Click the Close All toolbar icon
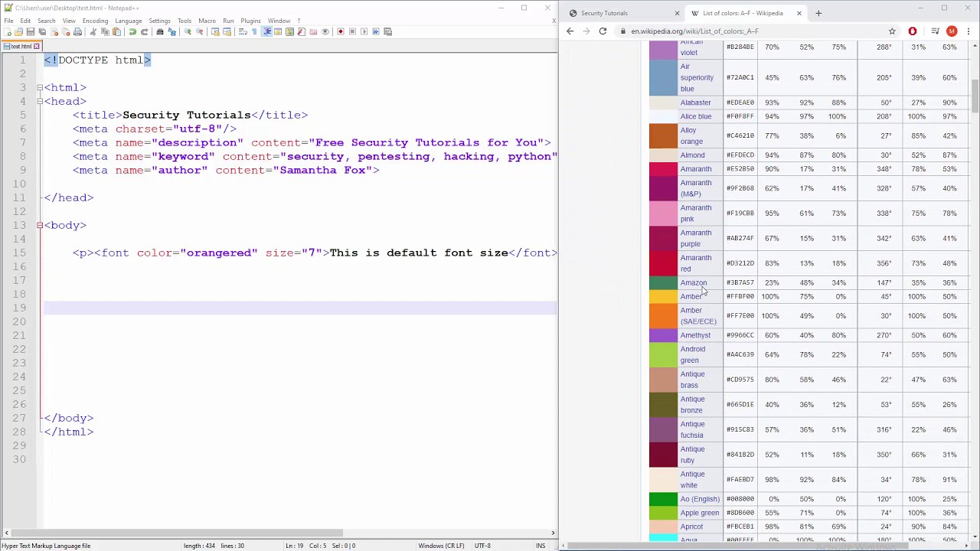The image size is (980, 551). (65, 31)
